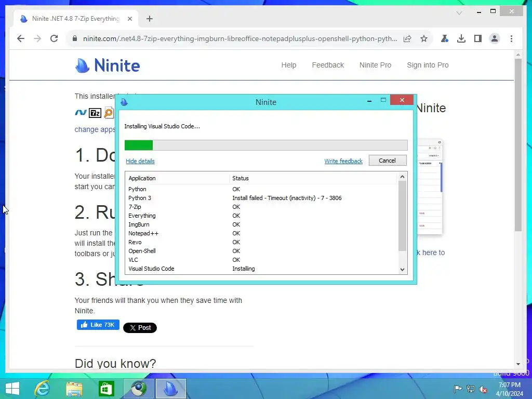This screenshot has width=532, height=399.
Task: Click the browser forward arrow
Action: coord(37,38)
